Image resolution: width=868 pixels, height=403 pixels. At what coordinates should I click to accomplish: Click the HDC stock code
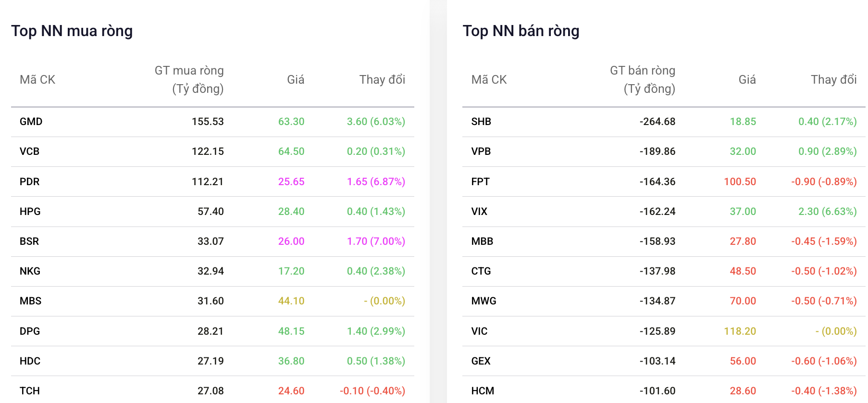[x=30, y=361]
